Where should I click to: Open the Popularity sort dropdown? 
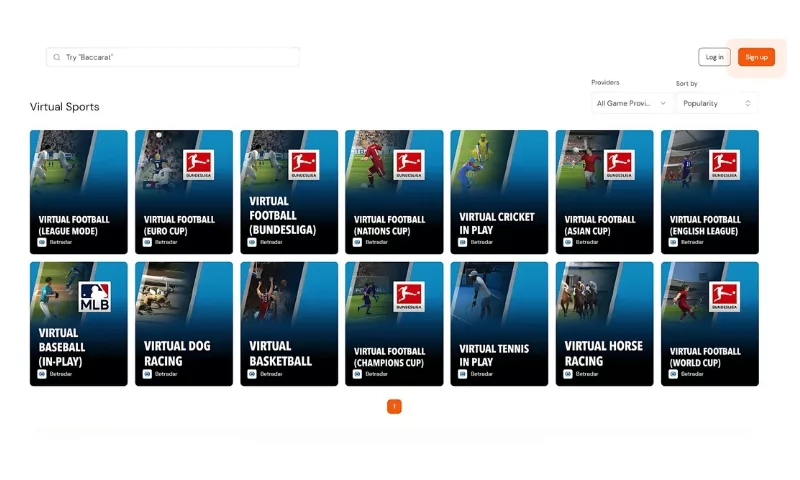[x=717, y=103]
